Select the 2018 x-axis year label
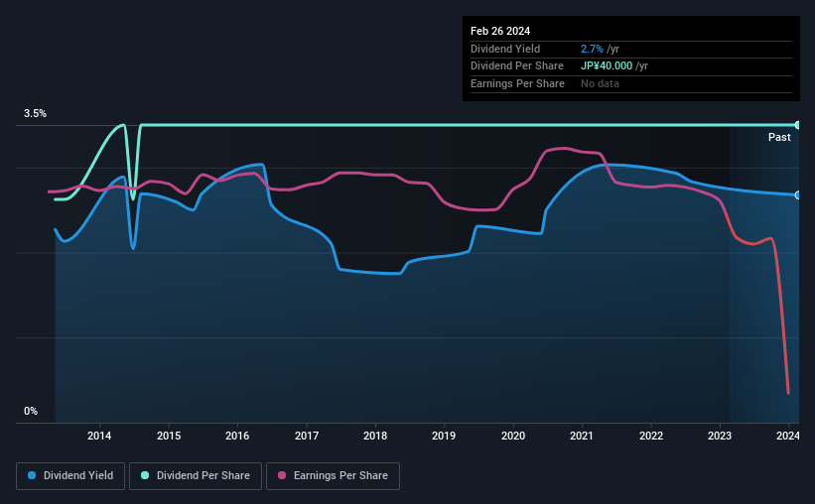The image size is (815, 504). coord(375,436)
